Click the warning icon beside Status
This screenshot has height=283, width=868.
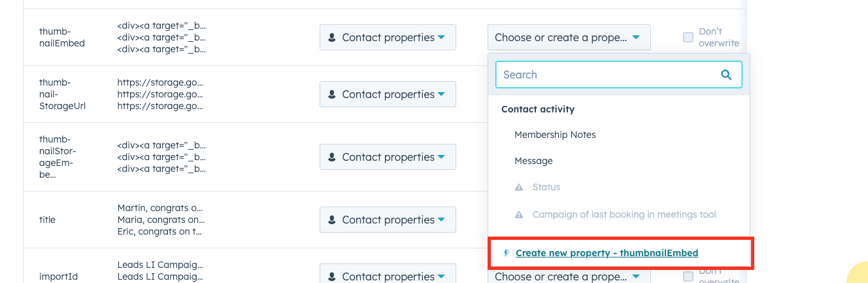(519, 187)
